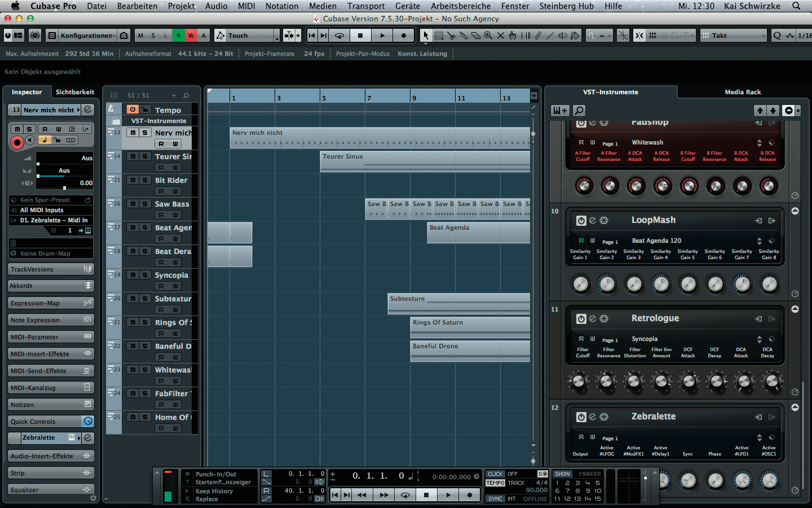Screen dimensions: 812x508
Task: Open the Geräte menu
Action: pos(407,6)
